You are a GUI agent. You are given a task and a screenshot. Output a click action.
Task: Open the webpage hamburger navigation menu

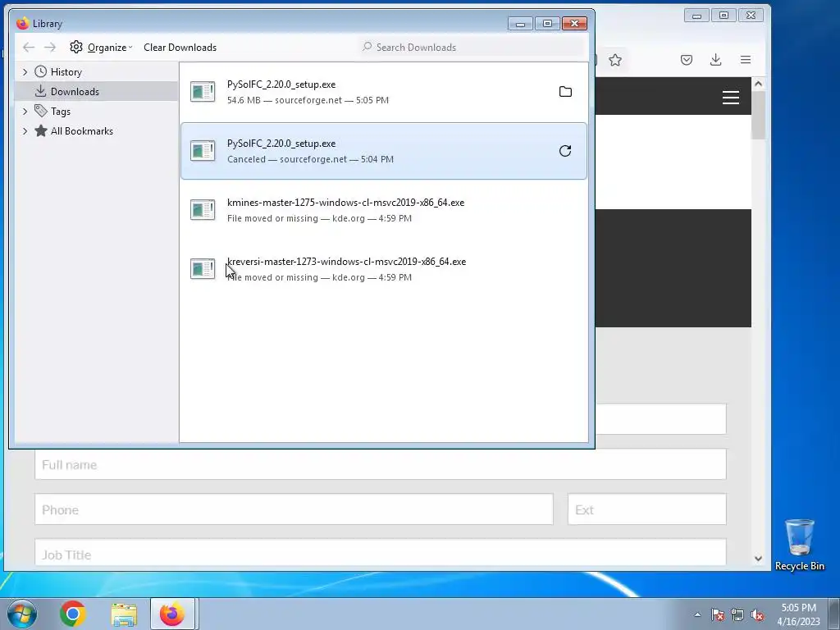[x=731, y=98]
